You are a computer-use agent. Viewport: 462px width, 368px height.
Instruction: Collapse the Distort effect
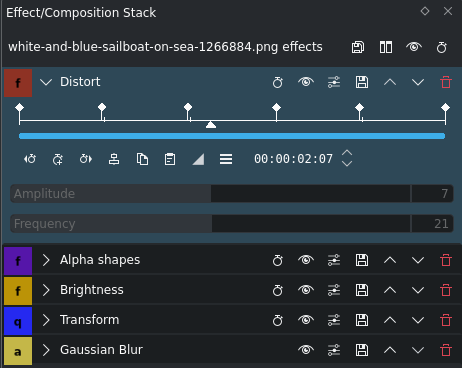46,82
